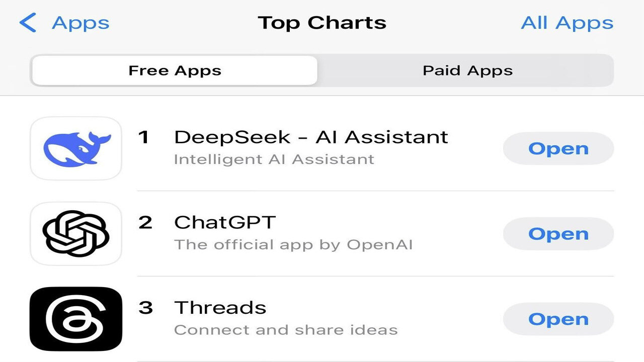Tap the ChatGPT app icon
644x362 pixels.
click(75, 233)
